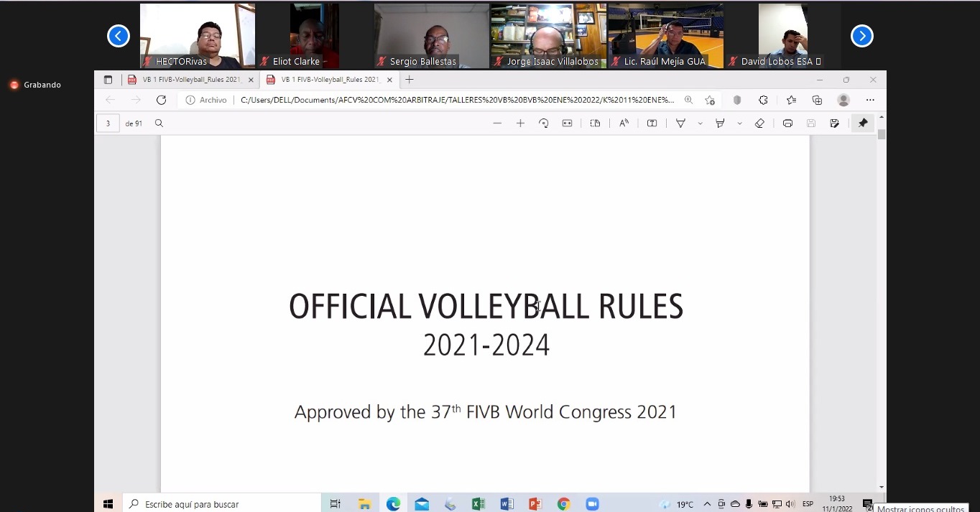Viewport: 980px width, 512px height.
Task: Open File Explorer from taskbar
Action: tap(364, 504)
